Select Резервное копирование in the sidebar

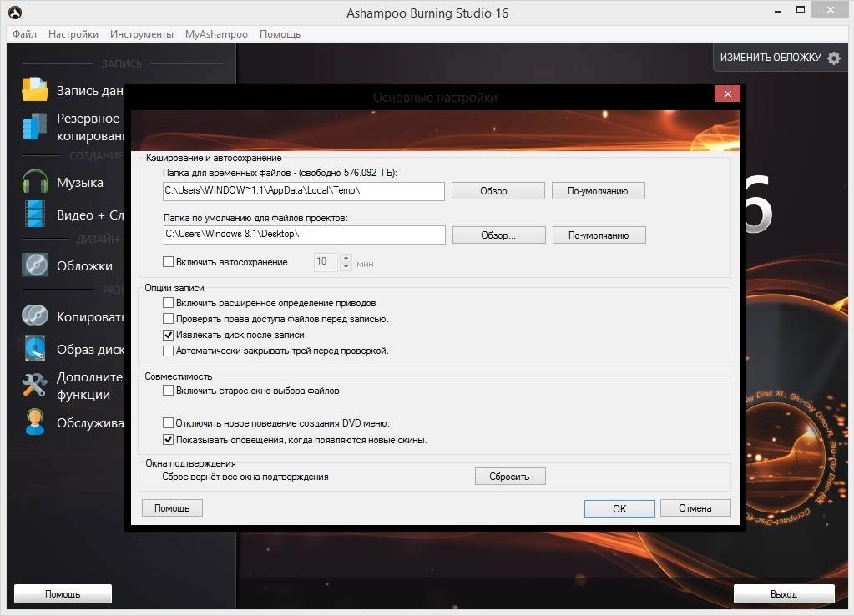pos(91,126)
